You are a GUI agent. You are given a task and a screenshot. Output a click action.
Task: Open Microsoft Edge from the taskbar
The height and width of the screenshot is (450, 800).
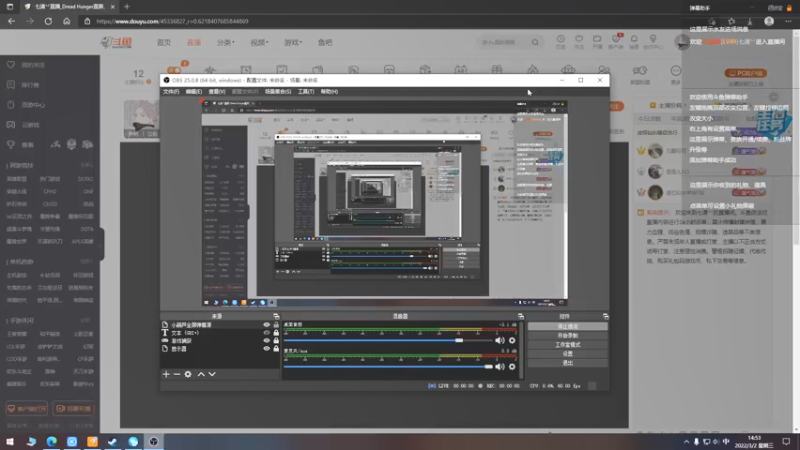(x=52, y=441)
